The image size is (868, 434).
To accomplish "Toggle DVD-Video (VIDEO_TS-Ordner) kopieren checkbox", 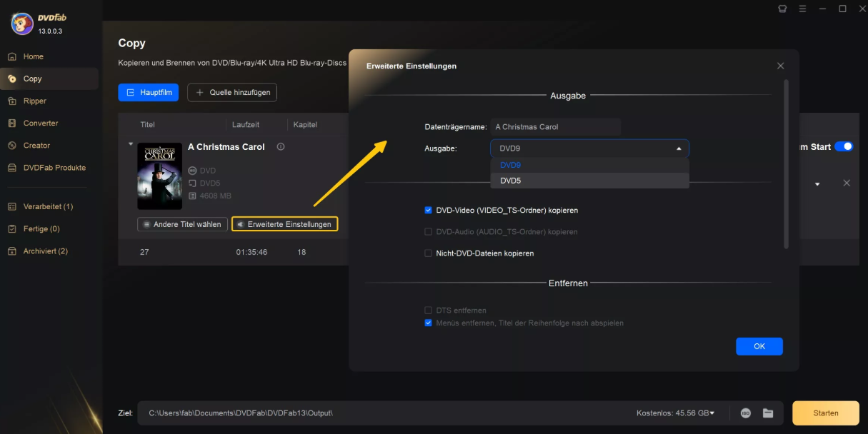I will [x=429, y=211].
